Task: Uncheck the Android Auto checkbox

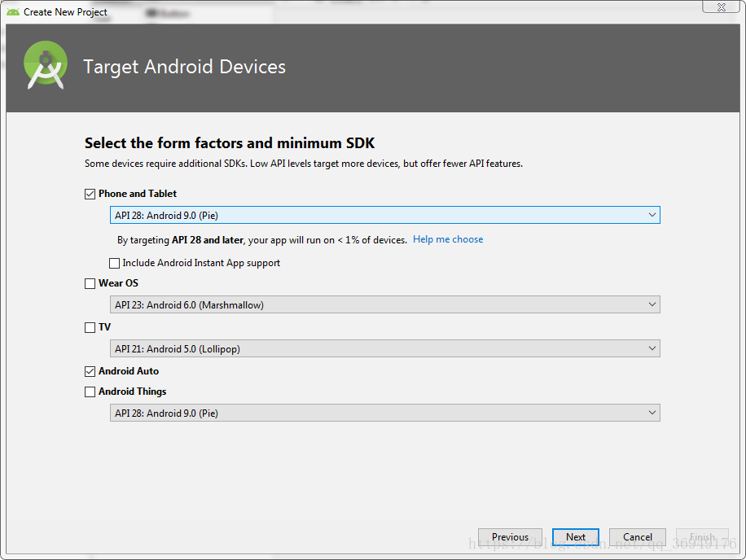Action: 90,371
